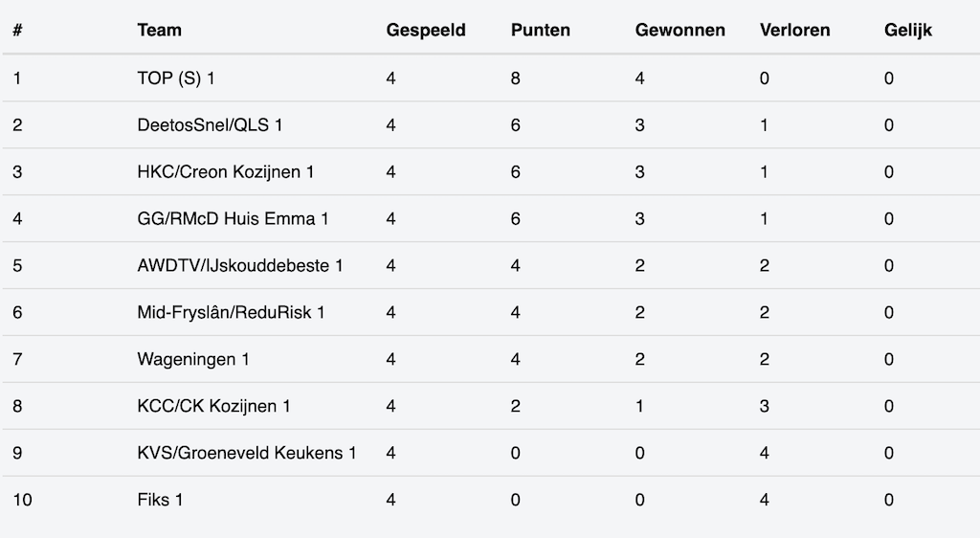The height and width of the screenshot is (538, 980).
Task: Click the points value for TOP (S) 1
Action: coord(516,78)
